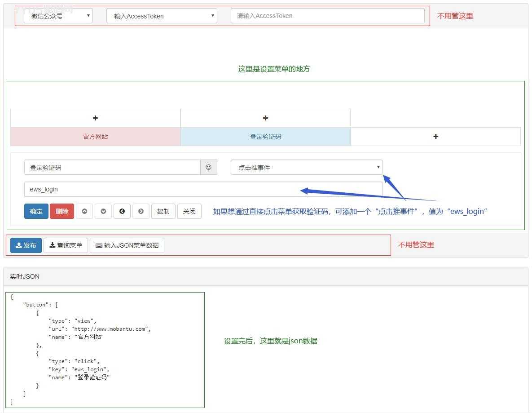Click the blue 确定 button
This screenshot has height=413, width=532.
(x=36, y=211)
